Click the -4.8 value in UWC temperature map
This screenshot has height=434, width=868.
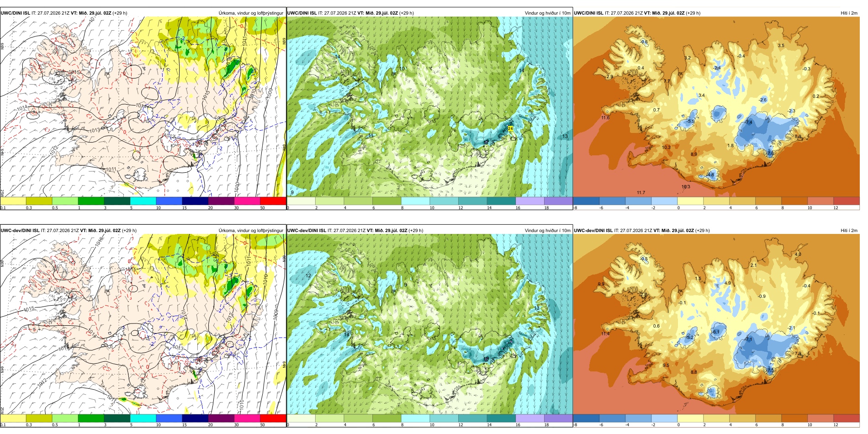click(x=710, y=175)
